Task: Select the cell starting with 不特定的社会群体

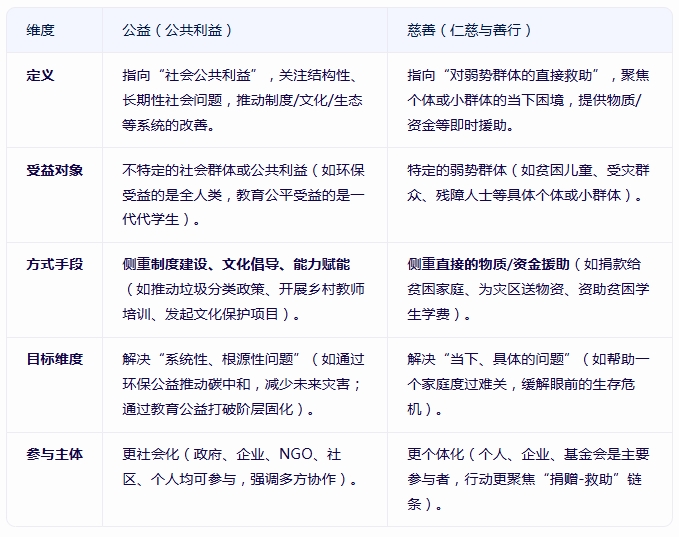Action: (243, 195)
